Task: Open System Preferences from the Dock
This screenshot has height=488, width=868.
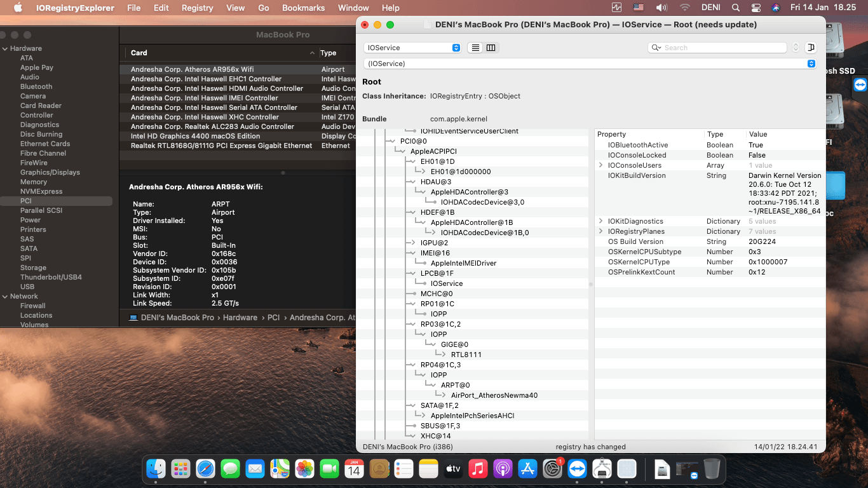Action: point(553,469)
